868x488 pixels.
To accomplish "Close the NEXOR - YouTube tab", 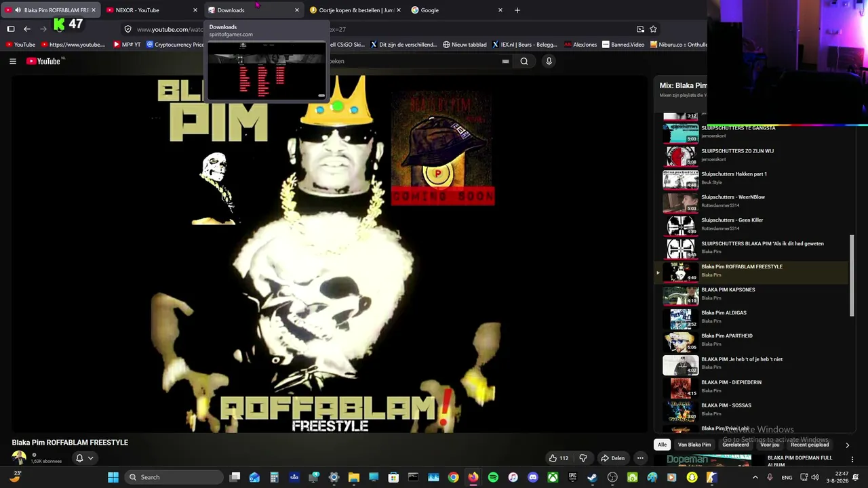I will tap(195, 10).
